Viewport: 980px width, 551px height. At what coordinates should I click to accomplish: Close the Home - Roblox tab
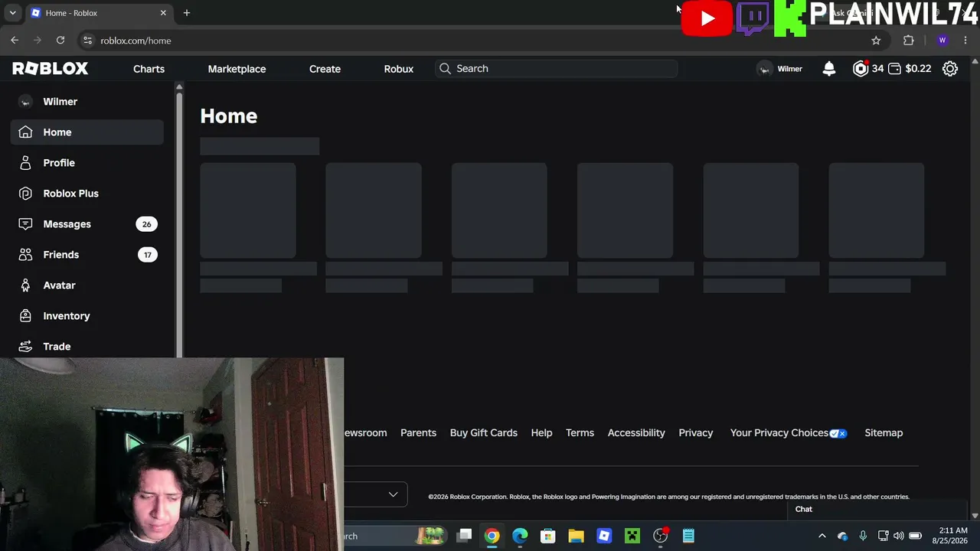163,13
